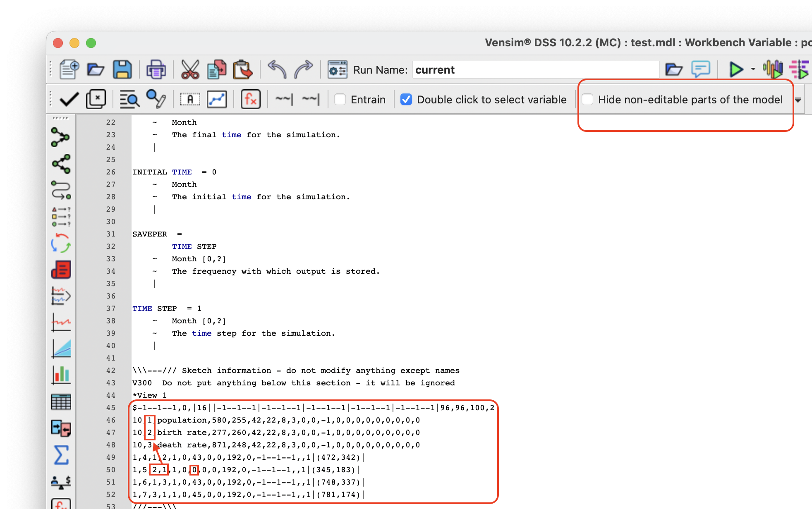Paste from clipboard icon in toolbar
The image size is (812, 509).
[243, 69]
